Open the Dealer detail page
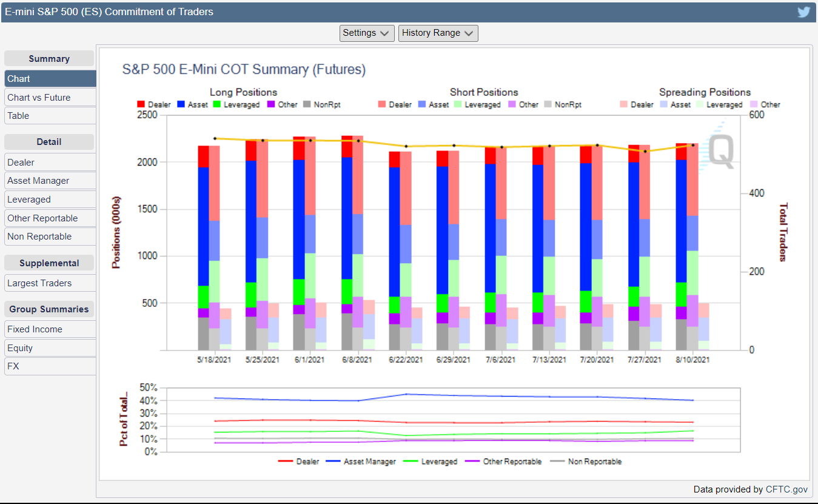This screenshot has height=504, width=818. pos(50,162)
